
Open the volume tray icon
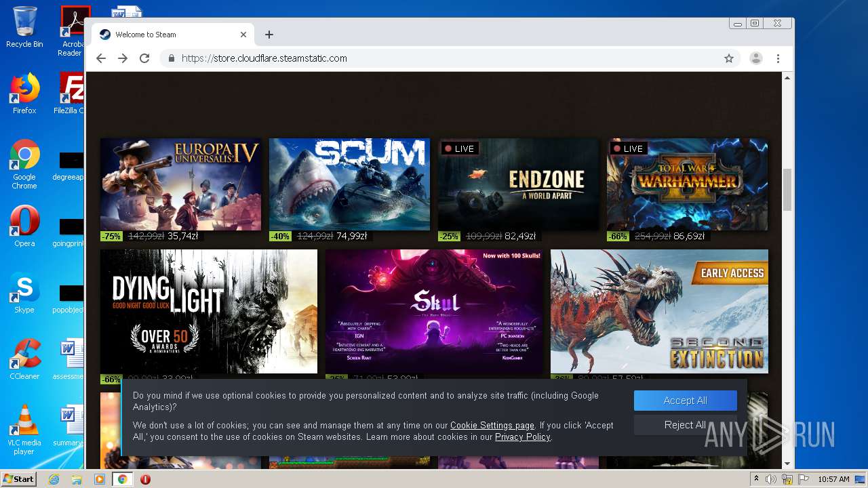771,479
